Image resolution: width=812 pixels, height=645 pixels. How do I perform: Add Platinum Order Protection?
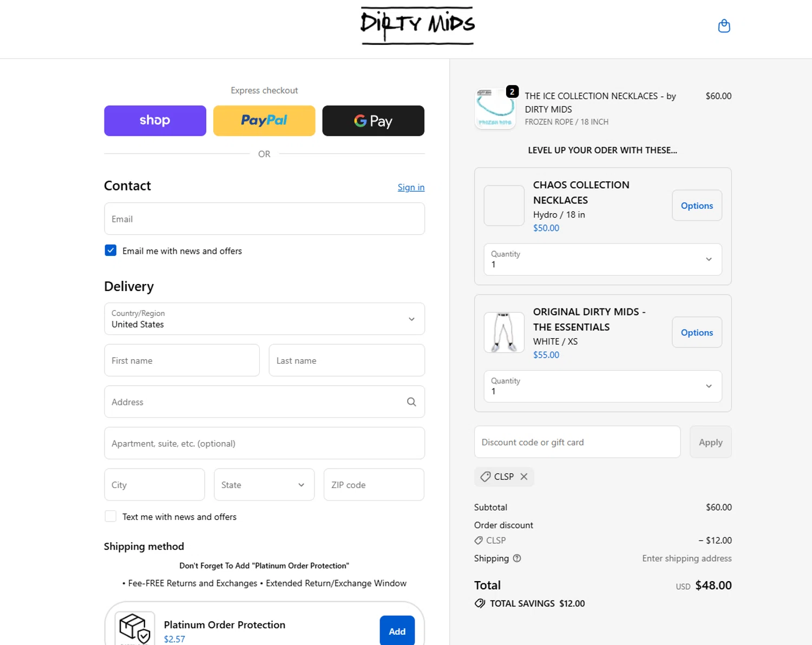click(x=397, y=631)
